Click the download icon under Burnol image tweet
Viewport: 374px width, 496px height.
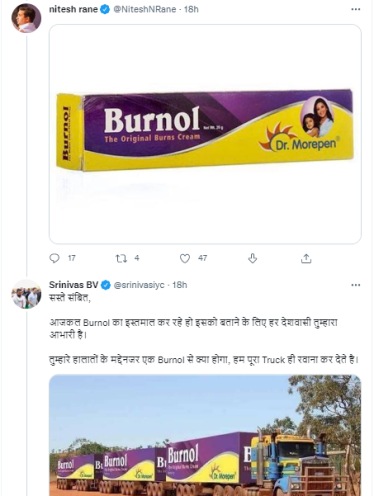click(x=253, y=258)
